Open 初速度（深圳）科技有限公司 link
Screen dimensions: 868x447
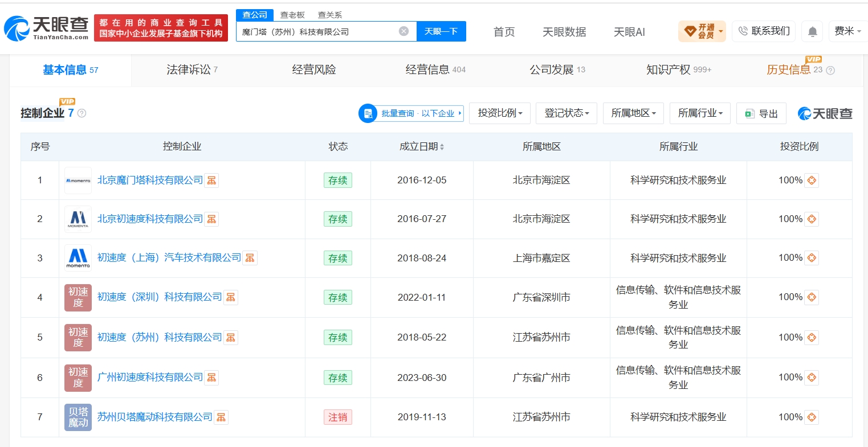point(160,297)
